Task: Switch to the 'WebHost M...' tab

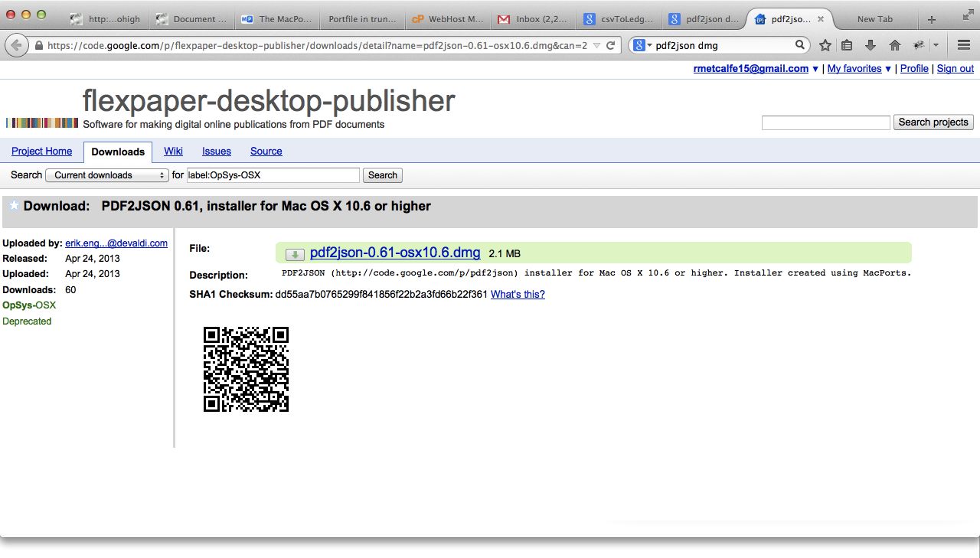Action: click(x=447, y=19)
